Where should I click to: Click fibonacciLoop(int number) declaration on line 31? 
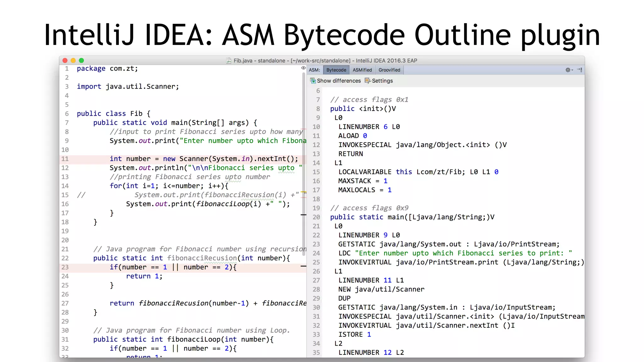coord(183,339)
